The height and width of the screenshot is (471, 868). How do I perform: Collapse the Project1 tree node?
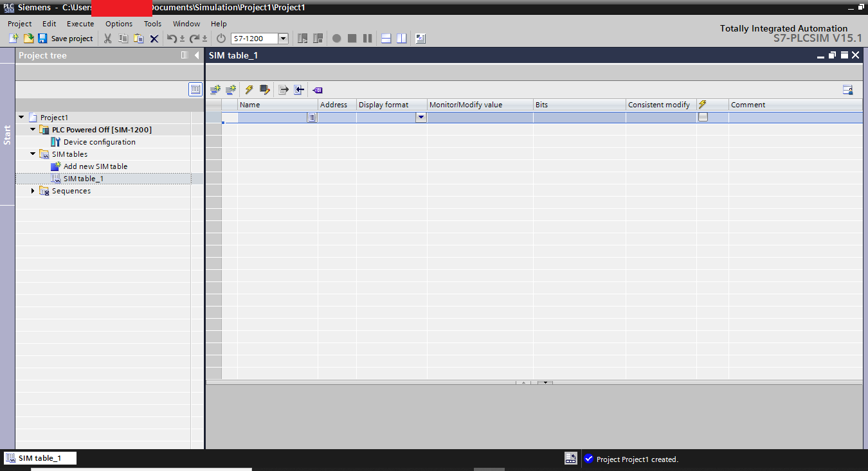21,118
